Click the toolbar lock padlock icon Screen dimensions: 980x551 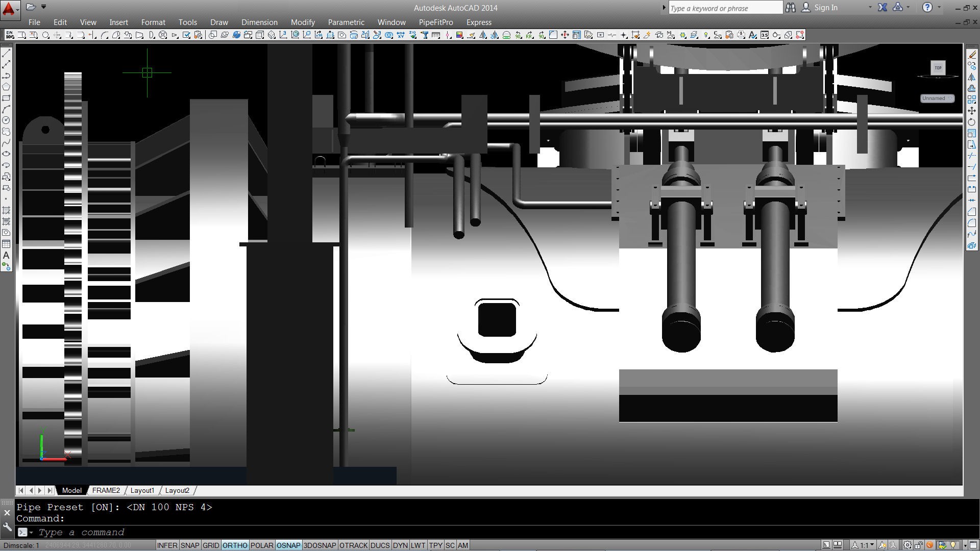tap(919, 545)
